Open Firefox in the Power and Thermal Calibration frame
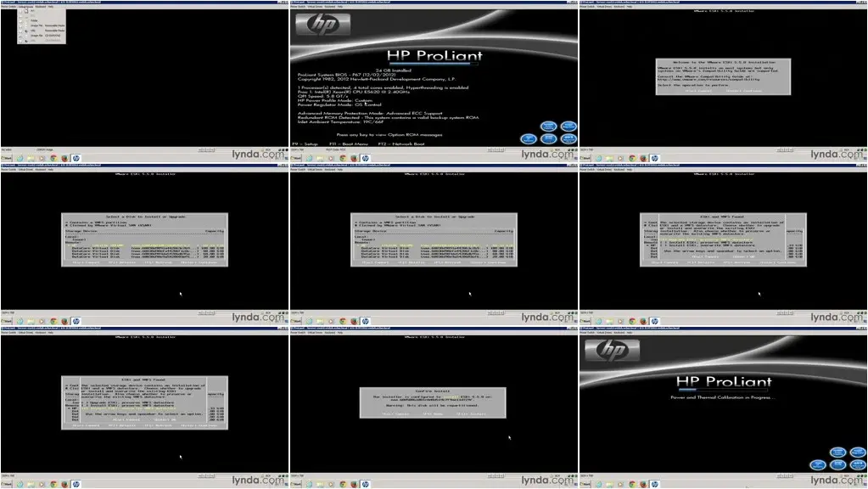Viewport: 868px width, 489px height. pyautogui.click(x=643, y=484)
